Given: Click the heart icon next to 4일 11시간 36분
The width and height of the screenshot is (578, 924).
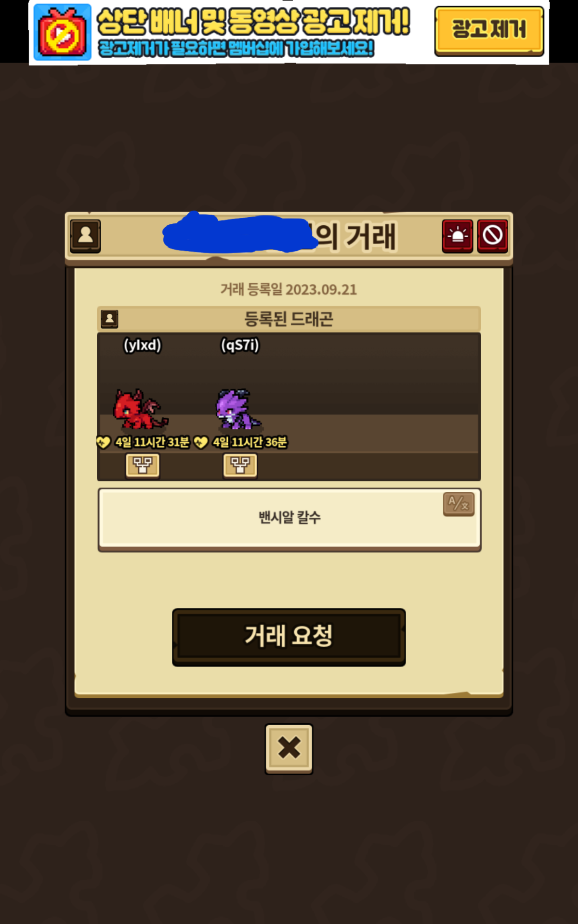Looking at the screenshot, I should [200, 442].
